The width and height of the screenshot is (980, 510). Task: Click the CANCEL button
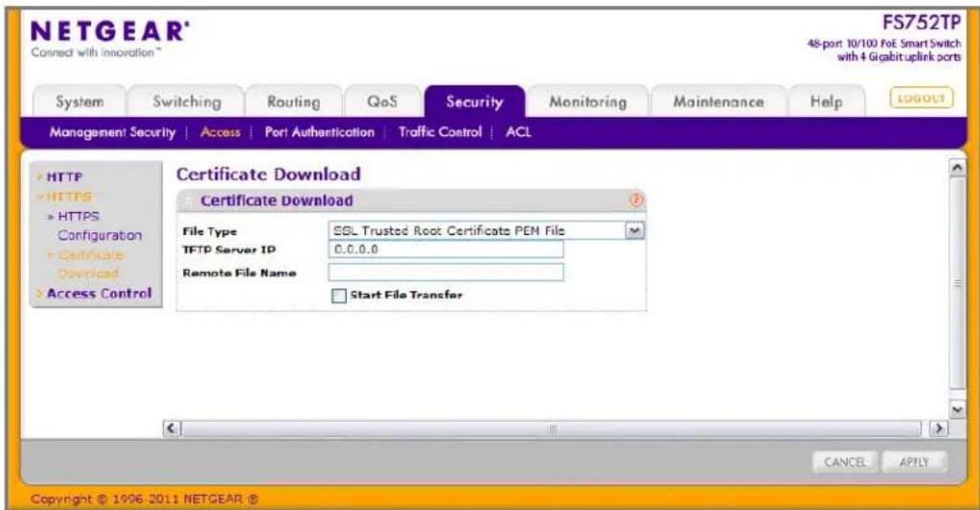[845, 462]
